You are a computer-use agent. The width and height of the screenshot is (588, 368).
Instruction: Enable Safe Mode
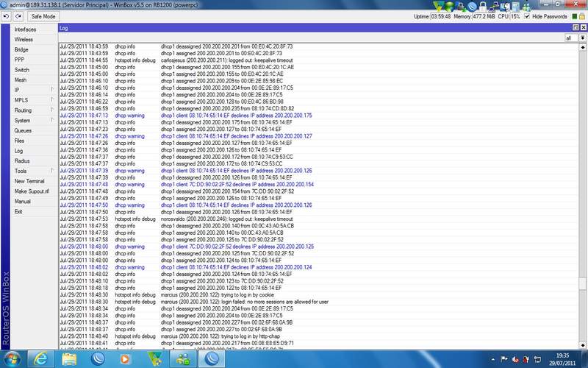[x=43, y=16]
